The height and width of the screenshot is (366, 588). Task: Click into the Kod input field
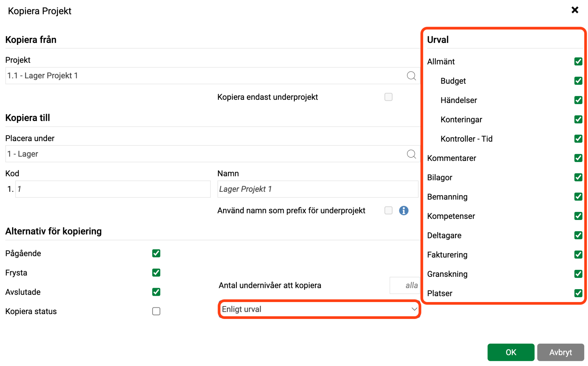pyautogui.click(x=113, y=189)
